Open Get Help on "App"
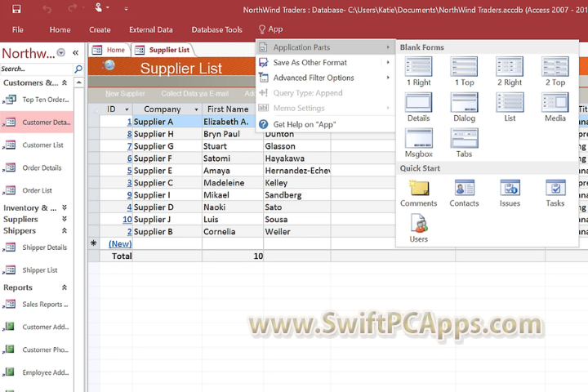Screen dimensions: 588x392 point(304,124)
